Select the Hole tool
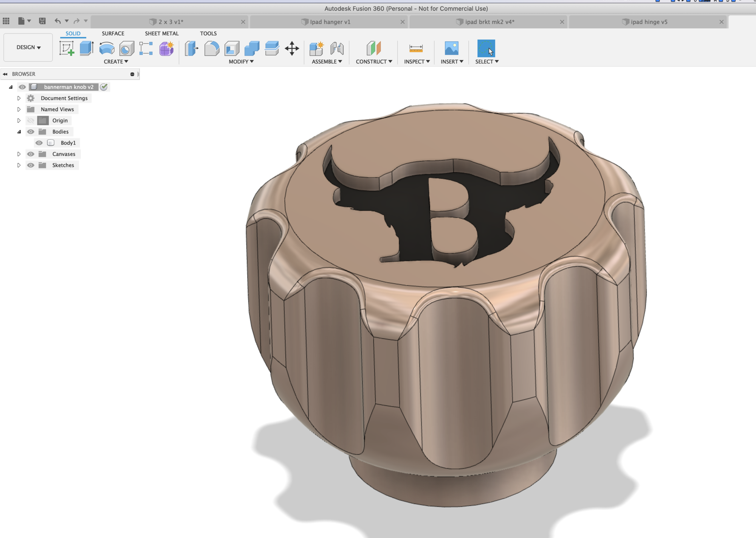 127,48
